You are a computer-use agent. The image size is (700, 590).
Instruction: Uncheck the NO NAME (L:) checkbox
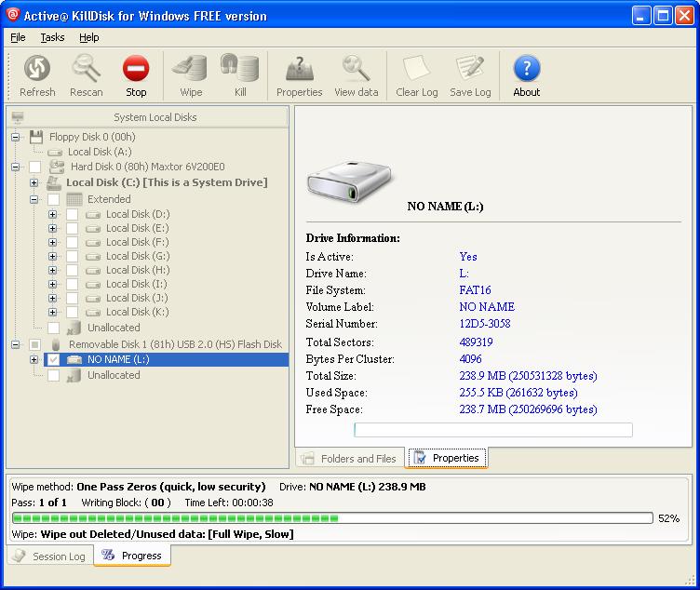(54, 360)
